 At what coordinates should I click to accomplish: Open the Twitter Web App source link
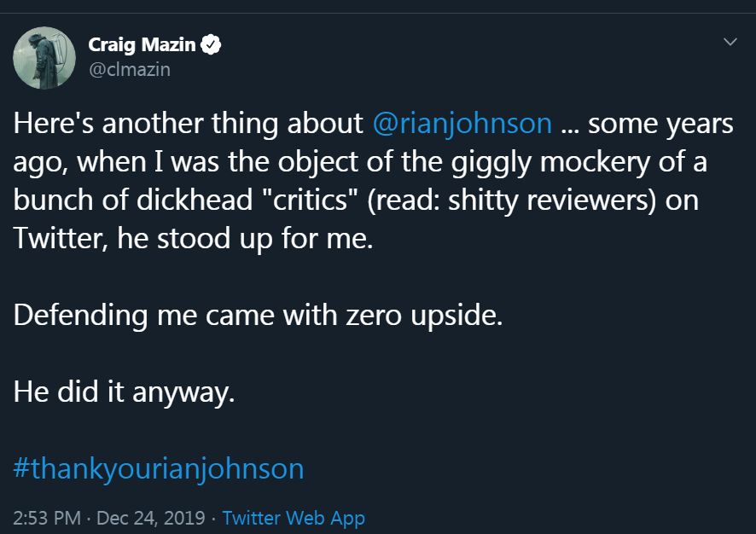(x=294, y=518)
